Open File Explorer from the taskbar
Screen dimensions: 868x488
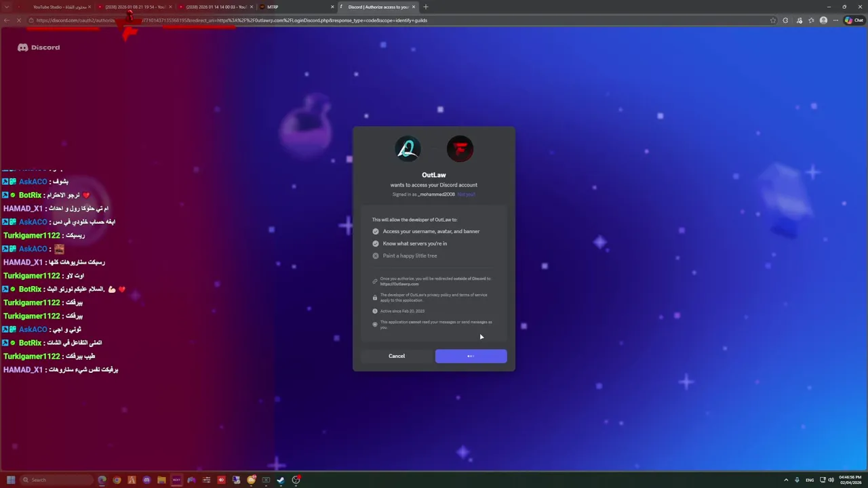[161, 480]
